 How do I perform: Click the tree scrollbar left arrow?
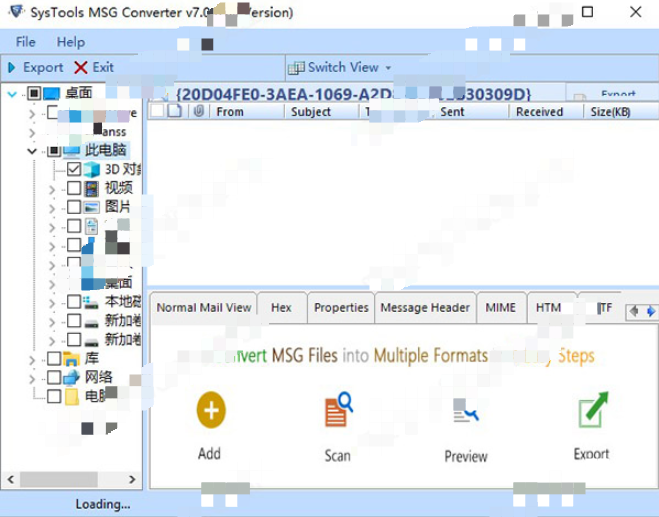pyautogui.click(x=11, y=479)
